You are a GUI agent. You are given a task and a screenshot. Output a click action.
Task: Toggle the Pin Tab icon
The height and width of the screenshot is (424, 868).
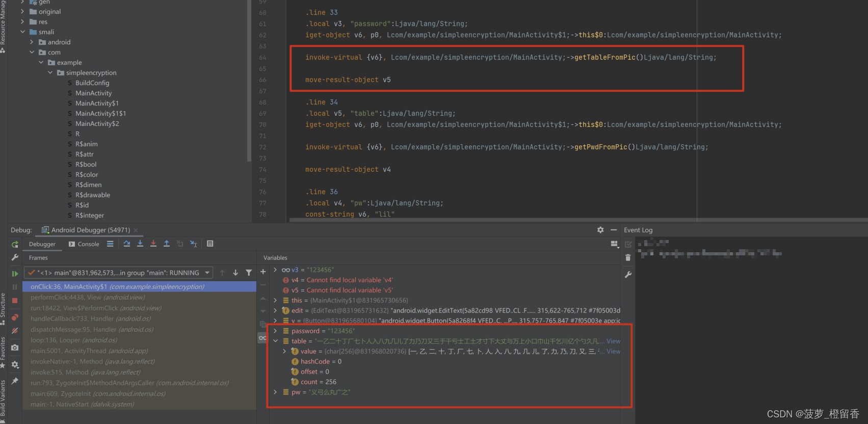tap(15, 381)
